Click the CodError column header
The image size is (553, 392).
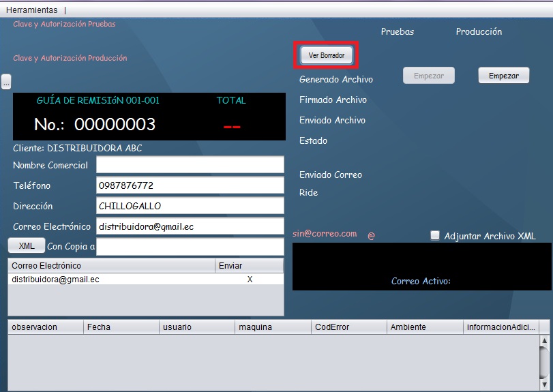pyautogui.click(x=348, y=327)
